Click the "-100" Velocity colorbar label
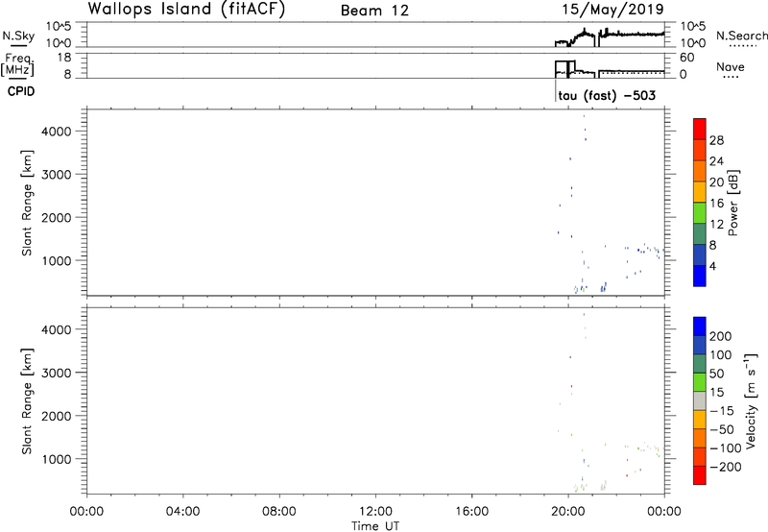 point(725,448)
